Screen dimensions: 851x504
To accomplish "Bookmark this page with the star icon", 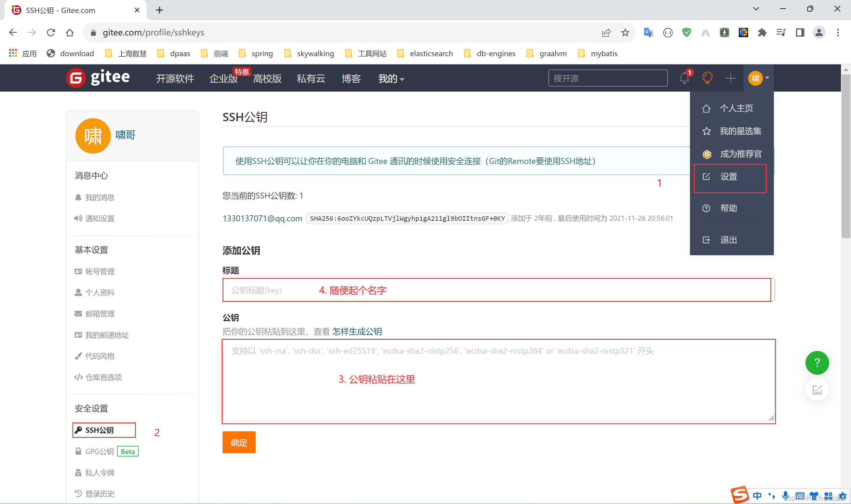I will pyautogui.click(x=625, y=32).
